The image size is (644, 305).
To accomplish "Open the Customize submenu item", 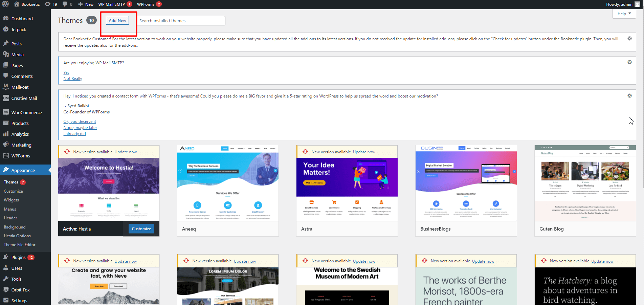I will 13,191.
